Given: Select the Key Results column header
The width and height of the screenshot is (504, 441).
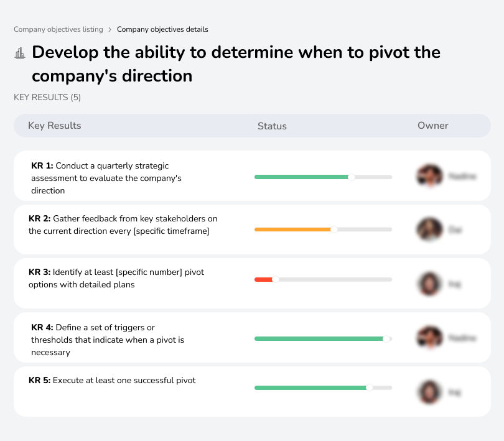Looking at the screenshot, I should tap(55, 126).
